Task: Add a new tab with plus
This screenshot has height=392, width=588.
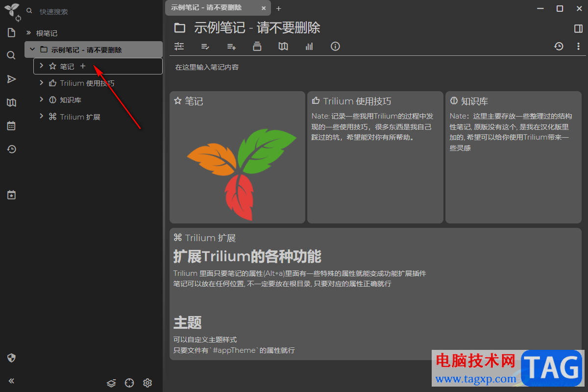Action: 279,8
